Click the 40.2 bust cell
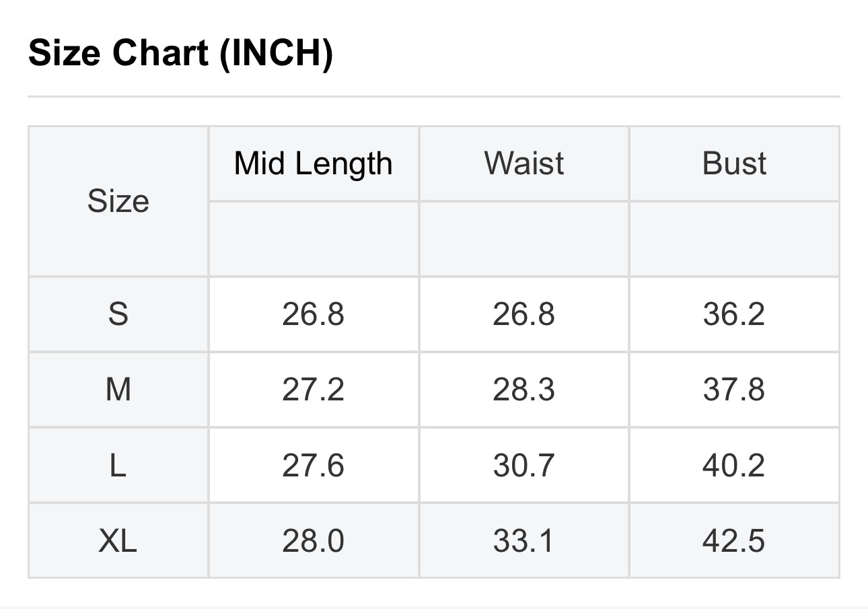 tap(734, 465)
